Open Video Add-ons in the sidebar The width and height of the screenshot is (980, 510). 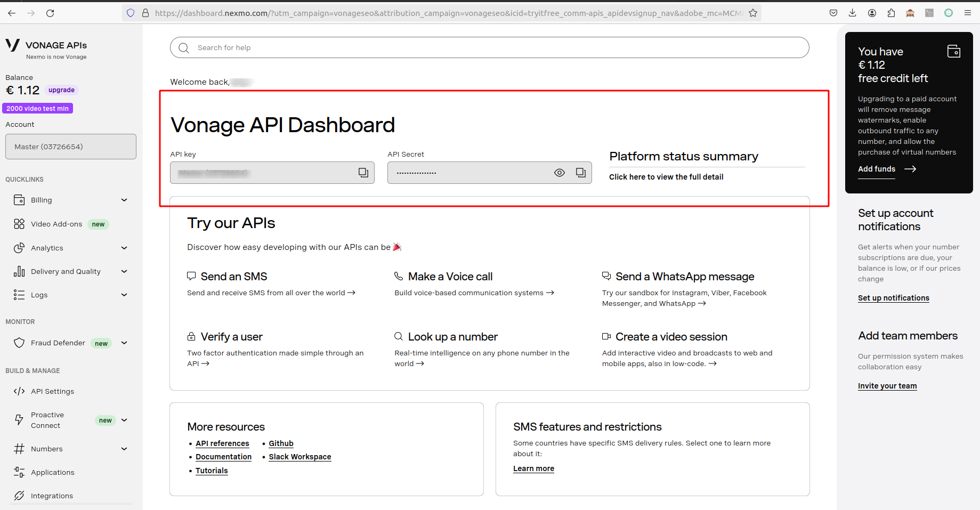click(56, 224)
